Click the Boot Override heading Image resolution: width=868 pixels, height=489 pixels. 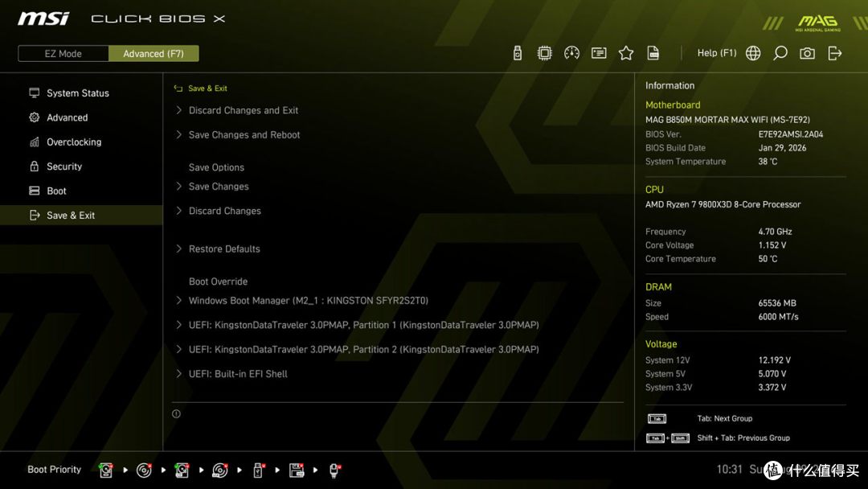218,281
